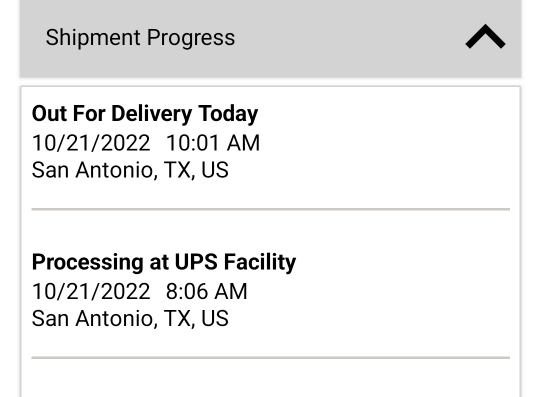Select the gray Shipment Progress header bar
540x397 pixels.
tap(270, 38)
